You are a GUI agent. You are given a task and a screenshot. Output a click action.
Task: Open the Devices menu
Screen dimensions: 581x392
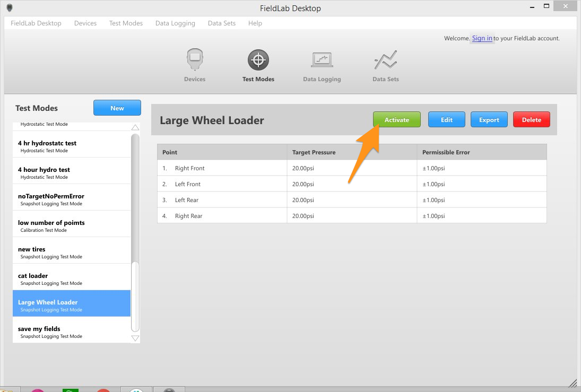point(85,23)
